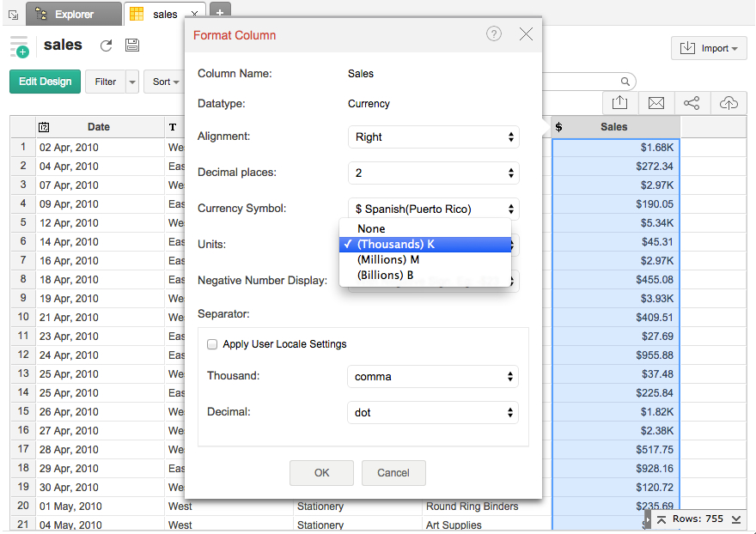The width and height of the screenshot is (756, 534).
Task: Enable Apply User Locale Settings checkbox
Action: click(x=212, y=344)
